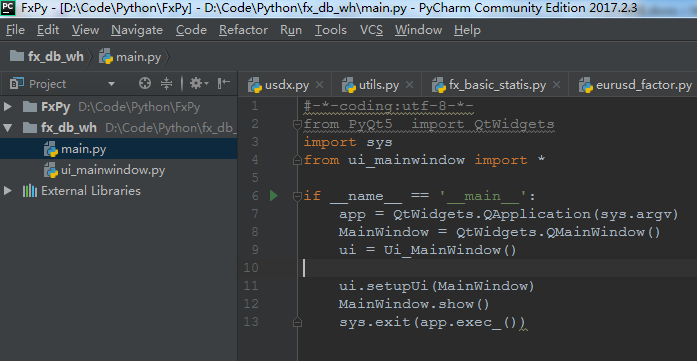Fold the if __name__ code block
697x361 pixels.
click(x=297, y=196)
